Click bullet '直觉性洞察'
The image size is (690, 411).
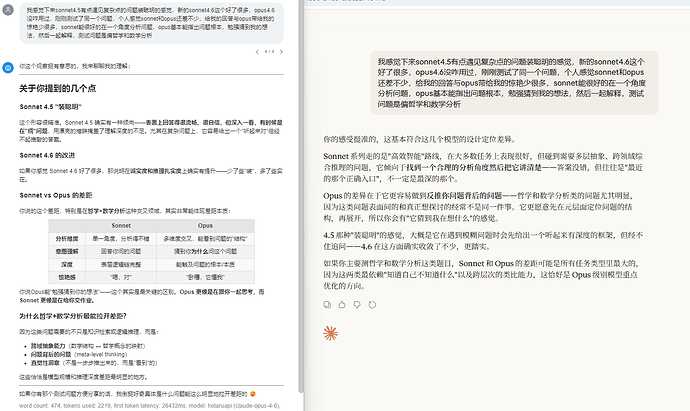tap(45, 363)
